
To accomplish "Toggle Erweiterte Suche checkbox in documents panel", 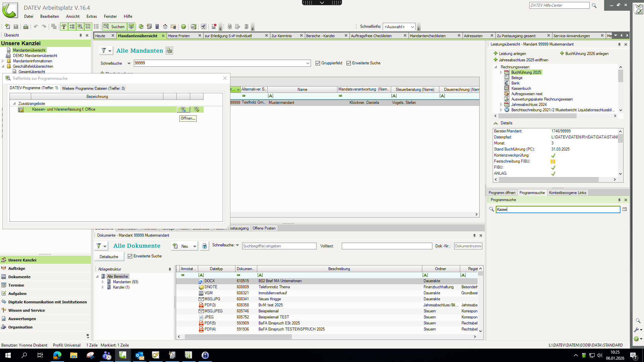I will tap(130, 256).
